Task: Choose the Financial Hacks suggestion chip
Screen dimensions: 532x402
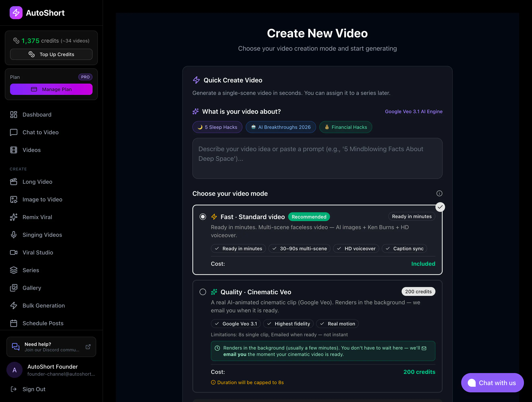Action: pyautogui.click(x=346, y=127)
